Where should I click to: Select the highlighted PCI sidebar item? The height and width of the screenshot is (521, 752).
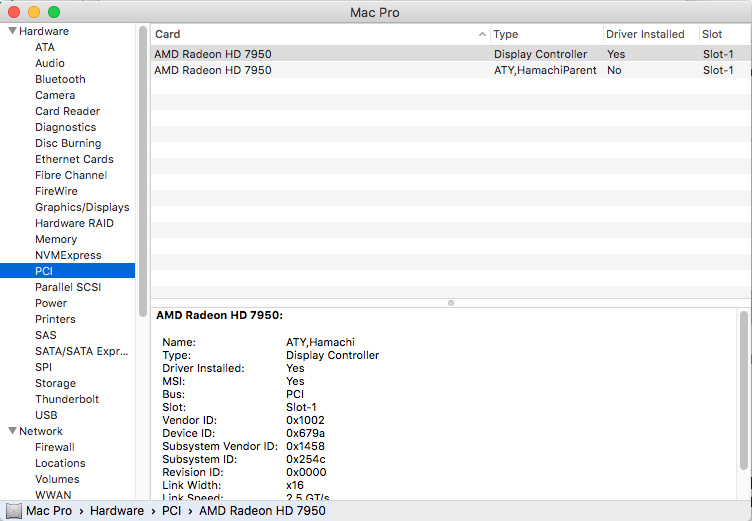tap(67, 271)
